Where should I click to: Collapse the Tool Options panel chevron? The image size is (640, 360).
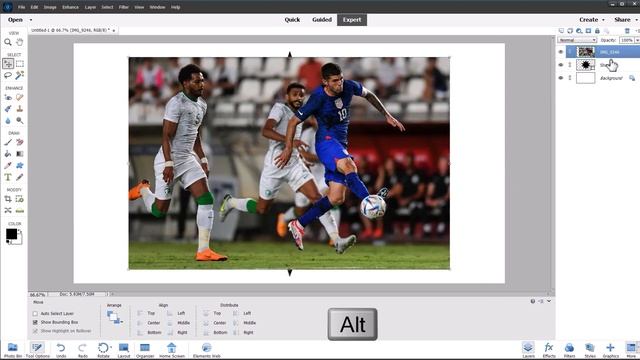549,301
